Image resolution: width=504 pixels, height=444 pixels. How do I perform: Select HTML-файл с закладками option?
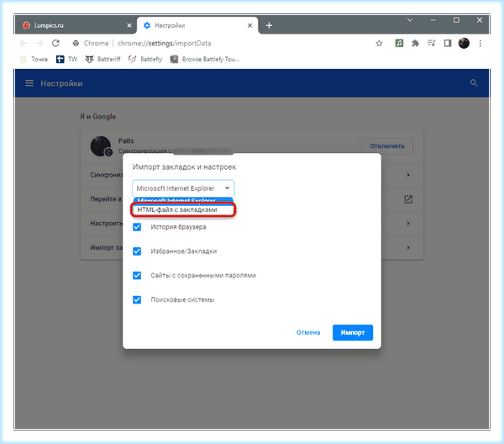(x=183, y=209)
